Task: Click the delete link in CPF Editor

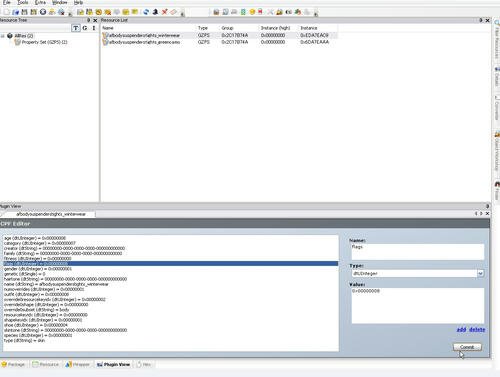Action: 477,330
